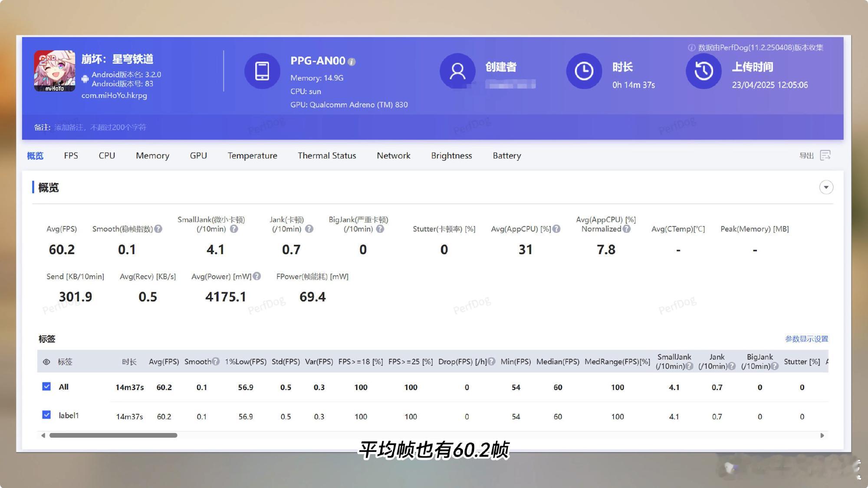
Task: Collapse the 概览 section with round arrow
Action: coord(826,187)
